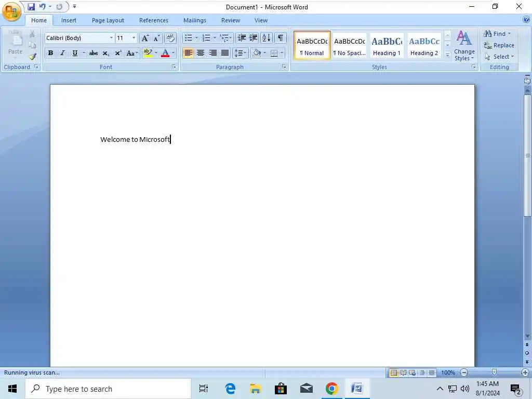Switch to Web Layout view
The height and width of the screenshot is (399, 532).
[x=412, y=373]
